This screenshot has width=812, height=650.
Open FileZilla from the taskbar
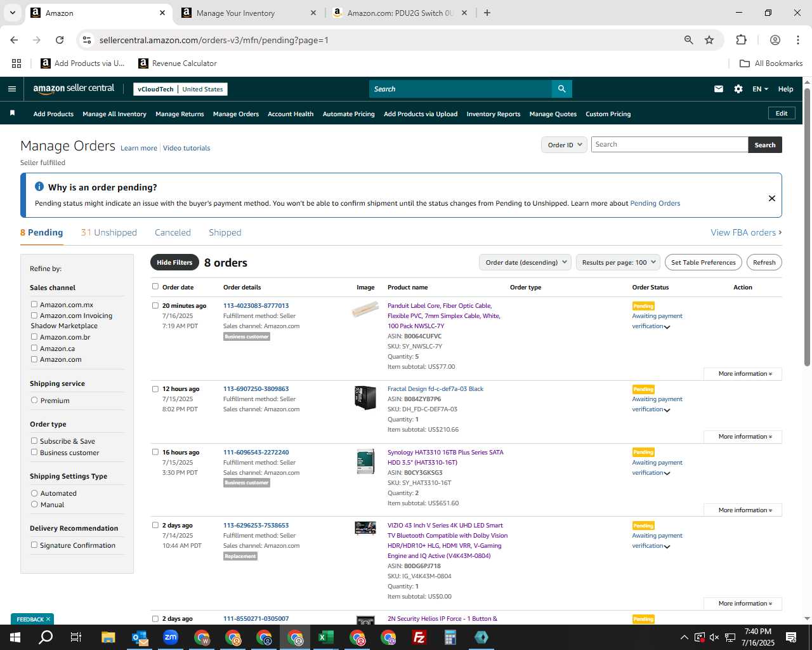pos(419,637)
